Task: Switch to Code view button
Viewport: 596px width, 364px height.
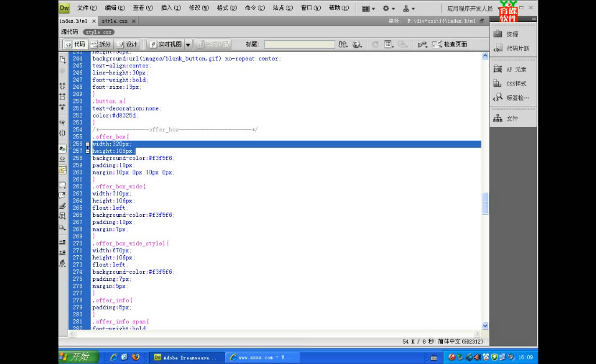Action: point(75,44)
